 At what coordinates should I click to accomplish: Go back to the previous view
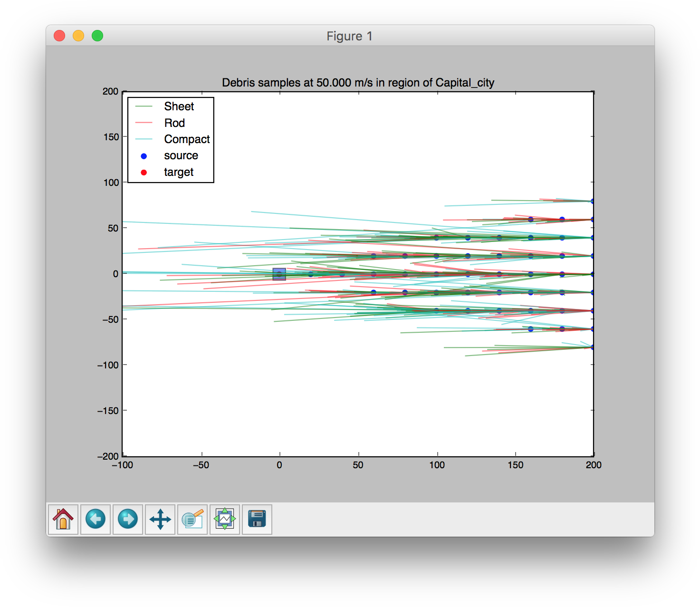(96, 519)
